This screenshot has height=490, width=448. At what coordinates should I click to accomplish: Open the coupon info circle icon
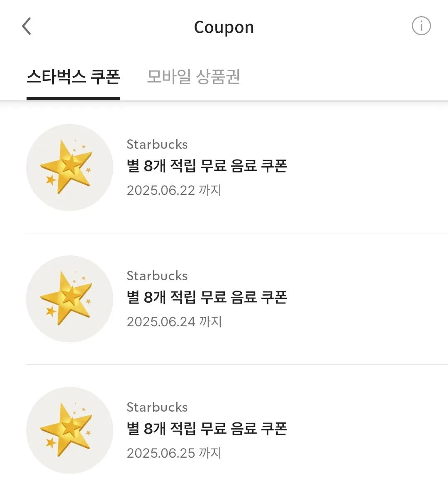(421, 26)
